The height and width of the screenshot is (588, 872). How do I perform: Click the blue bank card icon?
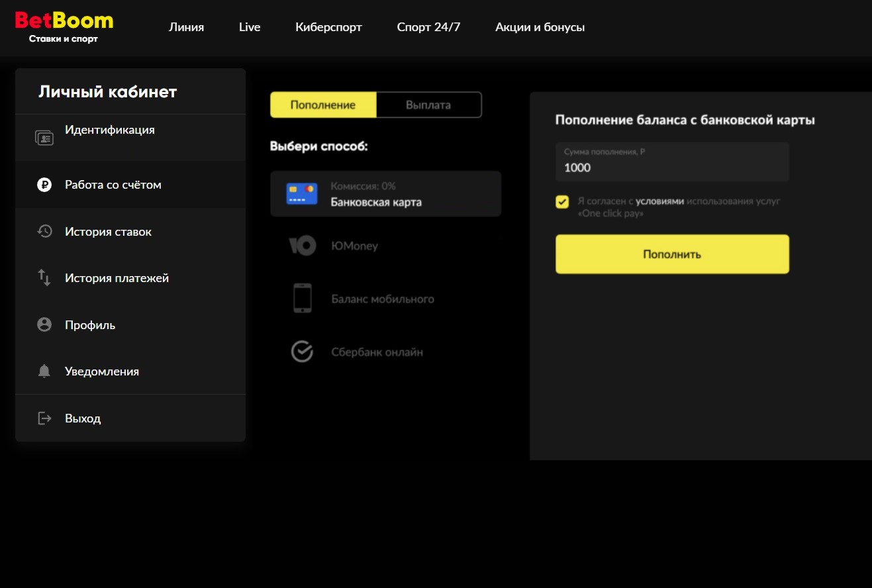point(302,194)
